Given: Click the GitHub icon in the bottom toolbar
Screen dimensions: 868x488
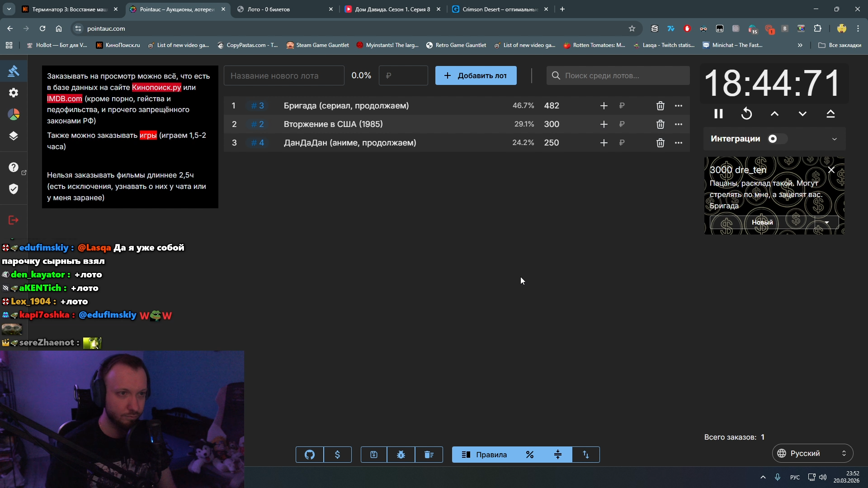Looking at the screenshot, I should pyautogui.click(x=310, y=455).
